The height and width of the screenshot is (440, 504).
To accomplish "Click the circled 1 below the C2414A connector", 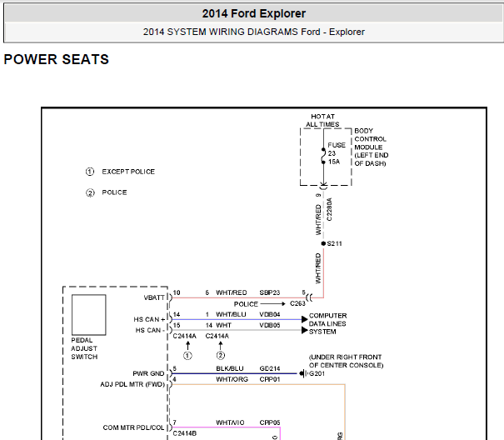I will pyautogui.click(x=187, y=355).
